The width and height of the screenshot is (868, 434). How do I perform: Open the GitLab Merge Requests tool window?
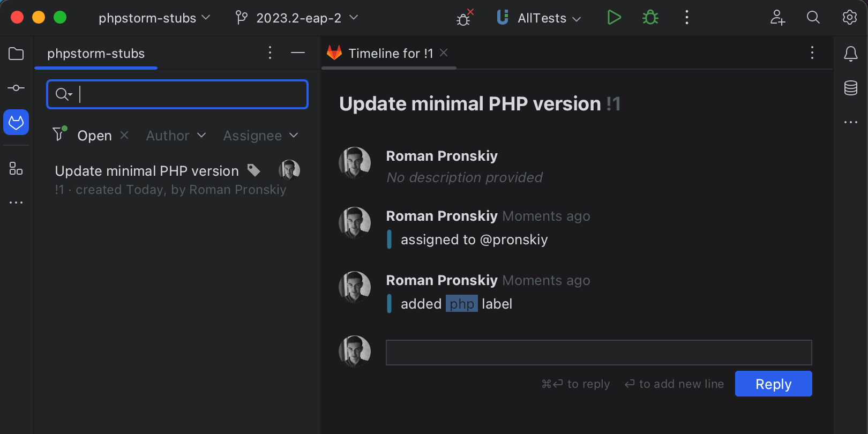tap(16, 123)
